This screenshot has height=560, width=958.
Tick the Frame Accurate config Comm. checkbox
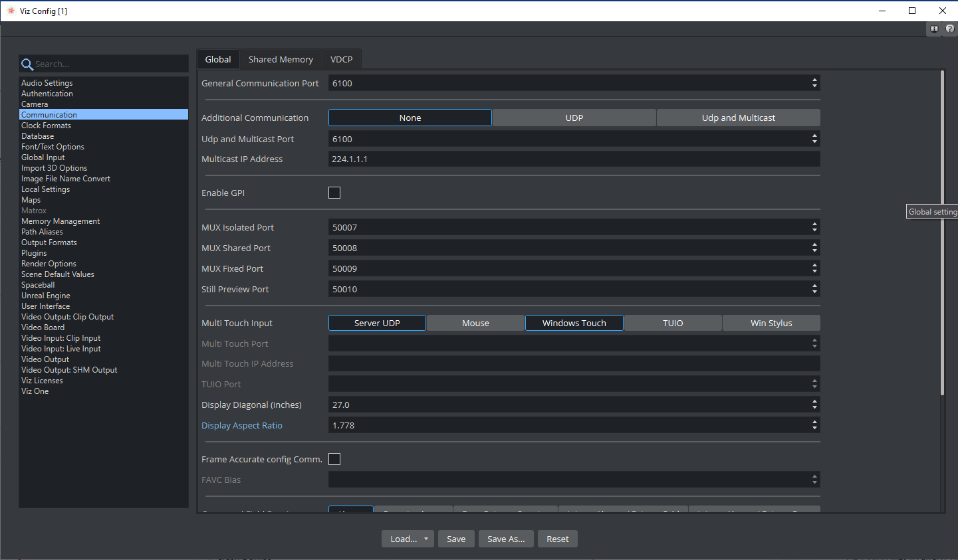[334, 459]
